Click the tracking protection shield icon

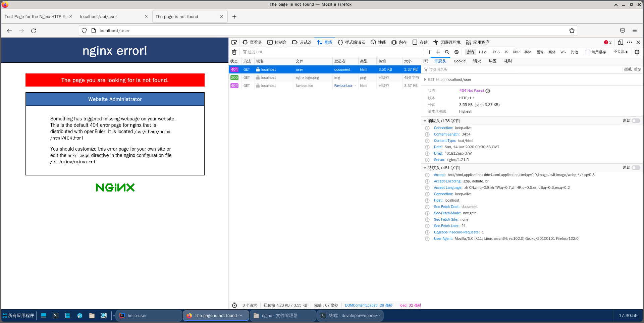coord(84,31)
